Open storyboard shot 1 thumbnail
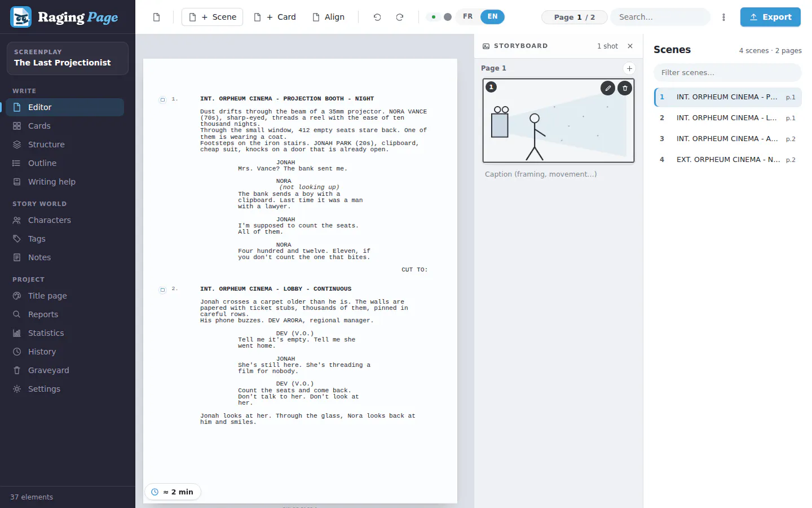The width and height of the screenshot is (812, 508). coord(558,121)
